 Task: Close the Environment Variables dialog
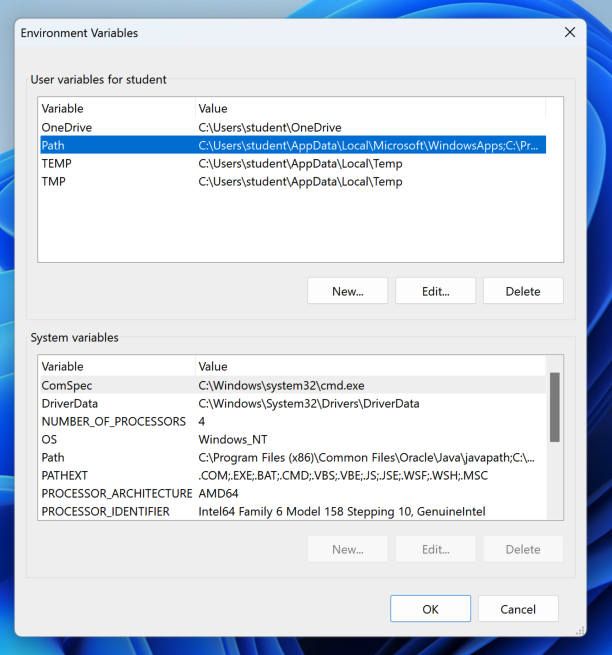pyautogui.click(x=570, y=32)
